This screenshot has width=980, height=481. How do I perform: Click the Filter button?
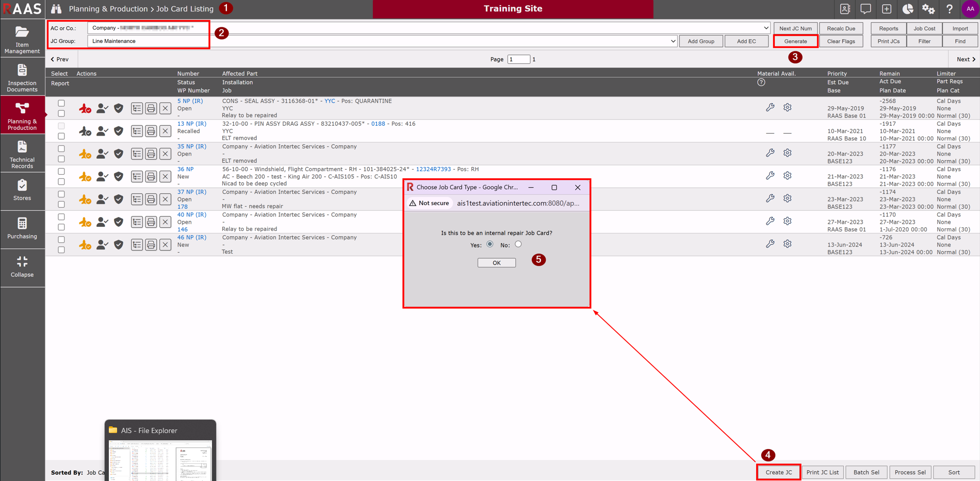pos(924,41)
